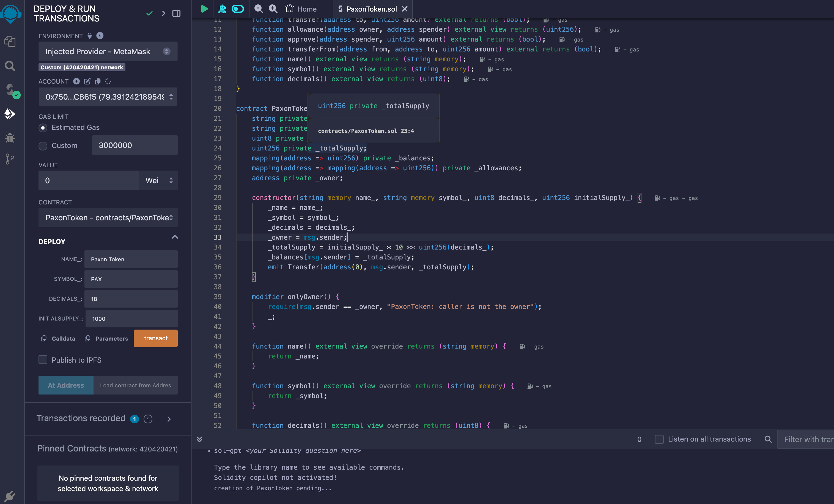The width and height of the screenshot is (834, 504).
Task: Click the chevron next to panel title
Action: coord(163,13)
